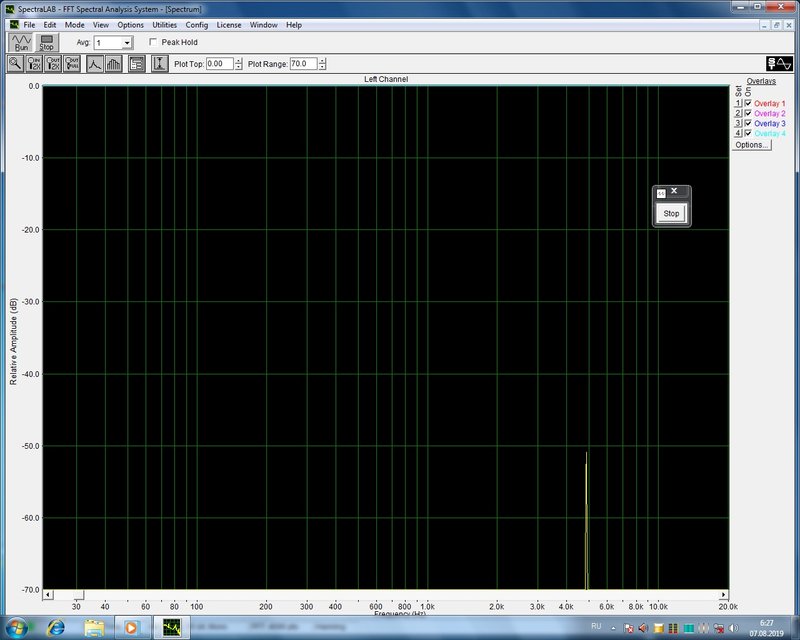Toggle the Overlay 2 On checkbox
Screen dimensions: 800x640
click(748, 113)
